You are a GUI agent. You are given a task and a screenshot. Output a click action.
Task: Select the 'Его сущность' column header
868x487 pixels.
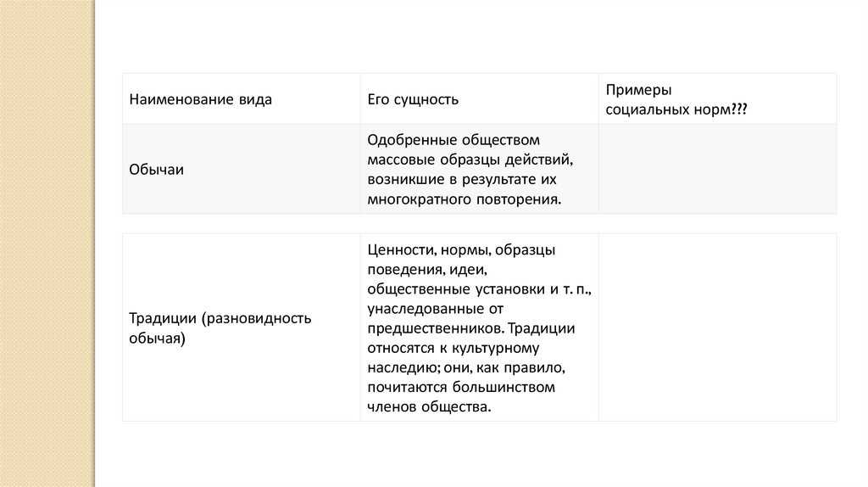coord(413,99)
